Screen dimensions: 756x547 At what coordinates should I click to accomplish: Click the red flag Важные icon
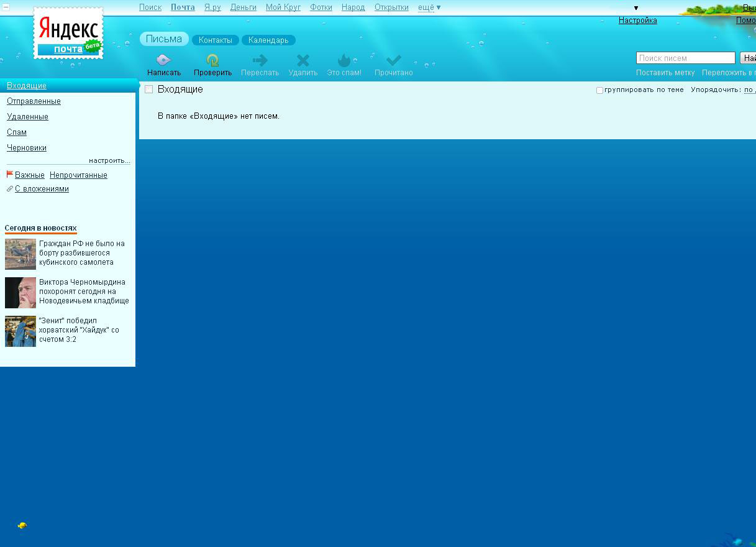point(9,175)
